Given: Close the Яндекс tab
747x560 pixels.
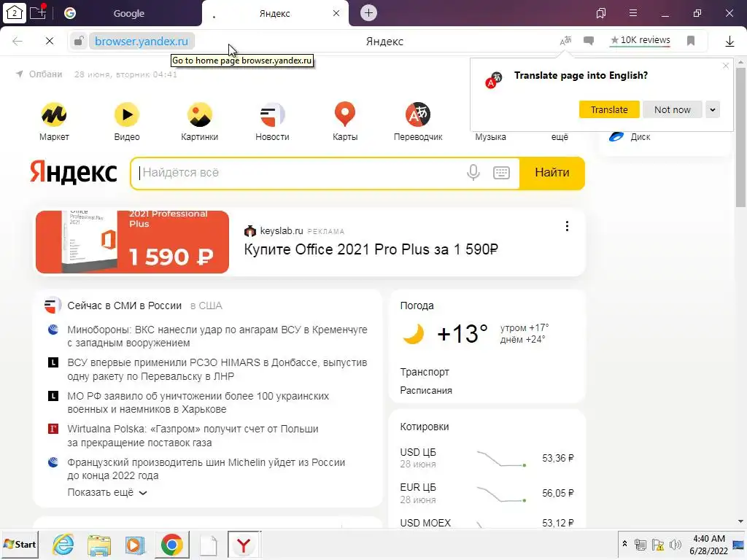Looking at the screenshot, I should (336, 13).
